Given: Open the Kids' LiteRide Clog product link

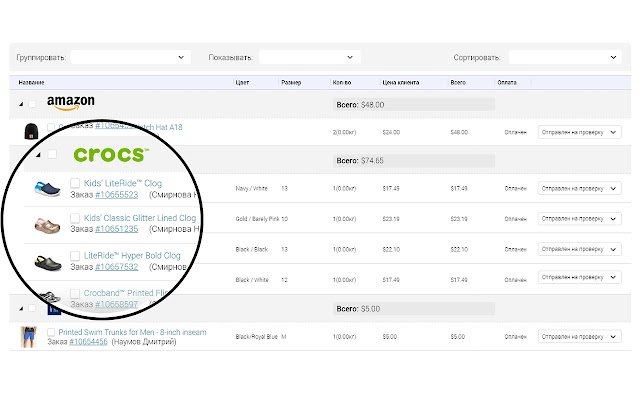Looking at the screenshot, I should (x=123, y=183).
